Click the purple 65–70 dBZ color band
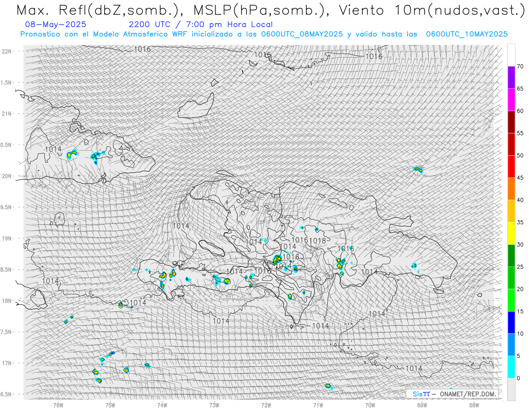The height and width of the screenshot is (411, 532). [511, 78]
